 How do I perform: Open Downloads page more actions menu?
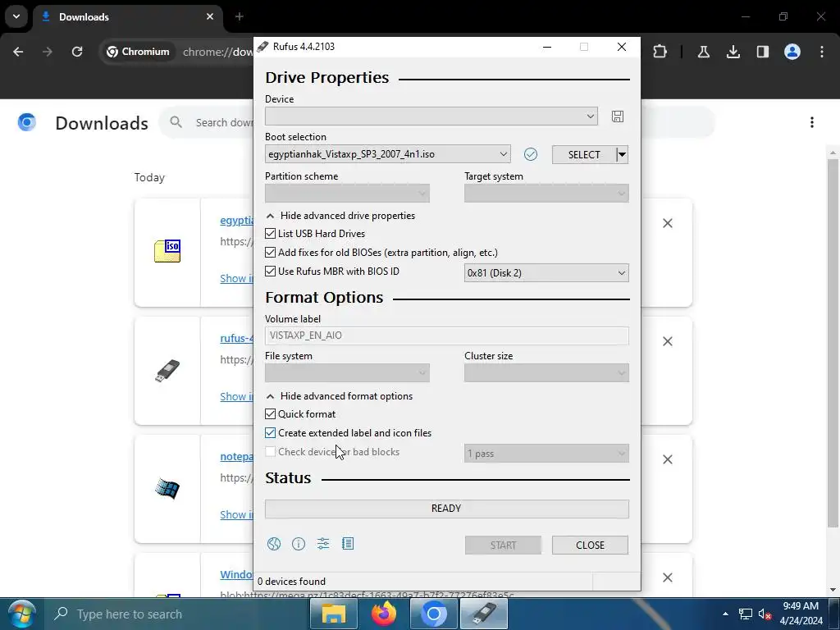[812, 123]
